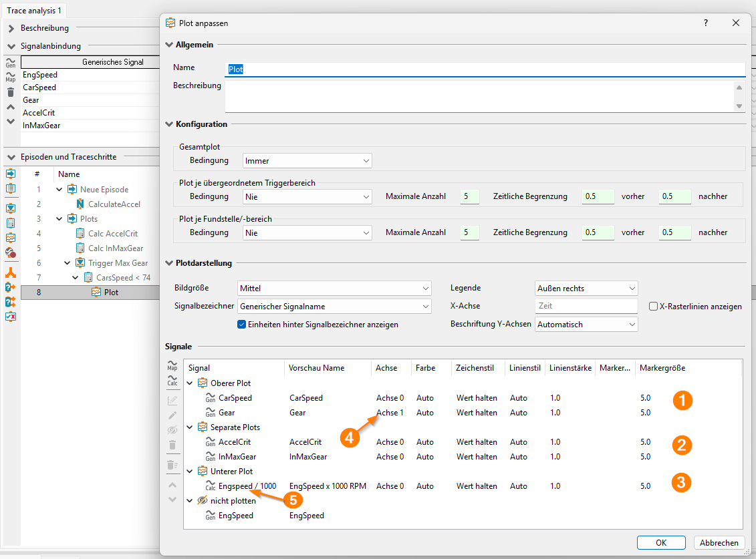The width and height of the screenshot is (756, 559).
Task: Click the X-Achse field showing Zeit
Action: point(586,306)
